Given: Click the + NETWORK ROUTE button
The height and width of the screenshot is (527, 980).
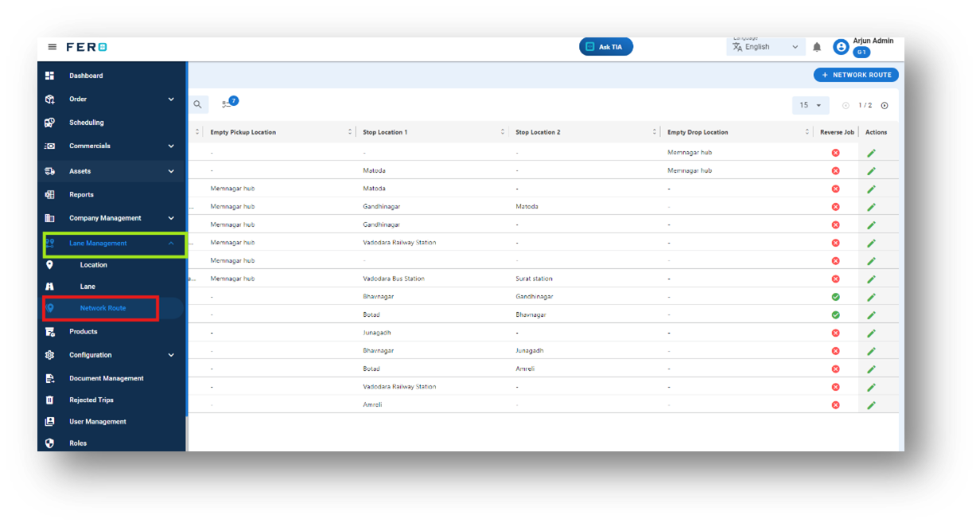Looking at the screenshot, I should click(x=856, y=75).
